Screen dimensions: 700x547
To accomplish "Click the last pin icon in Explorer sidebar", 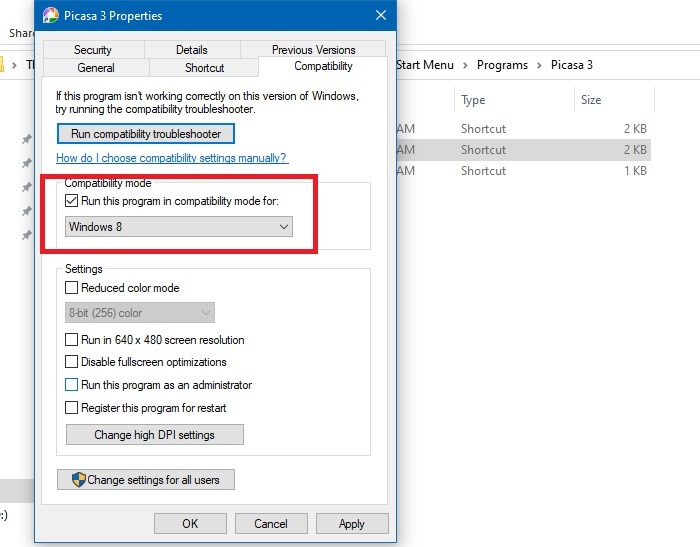I will (x=27, y=235).
